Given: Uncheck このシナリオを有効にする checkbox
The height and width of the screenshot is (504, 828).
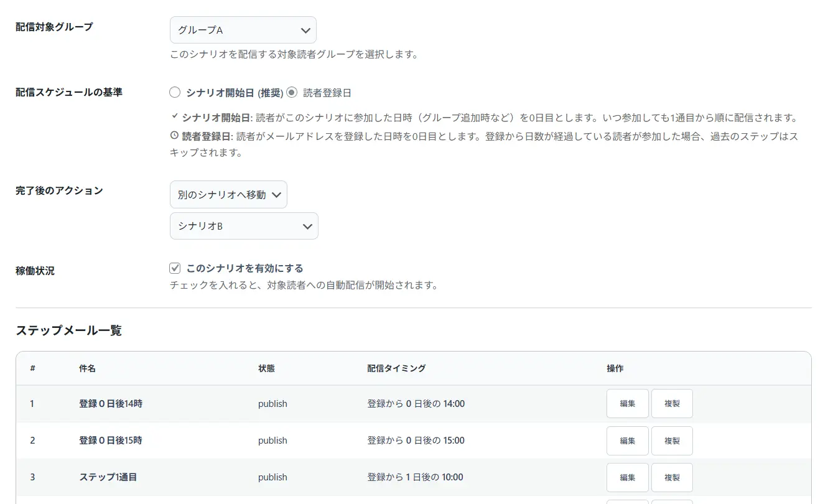Looking at the screenshot, I should click(175, 268).
